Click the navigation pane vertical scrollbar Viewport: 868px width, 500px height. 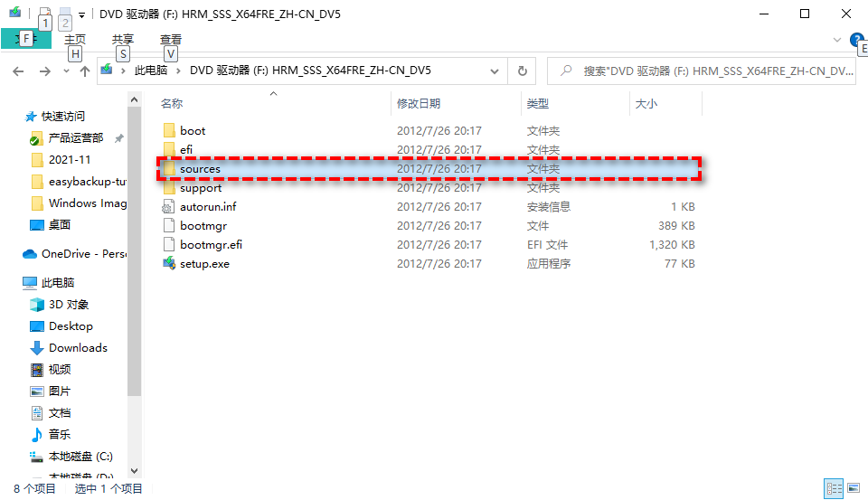(x=134, y=271)
